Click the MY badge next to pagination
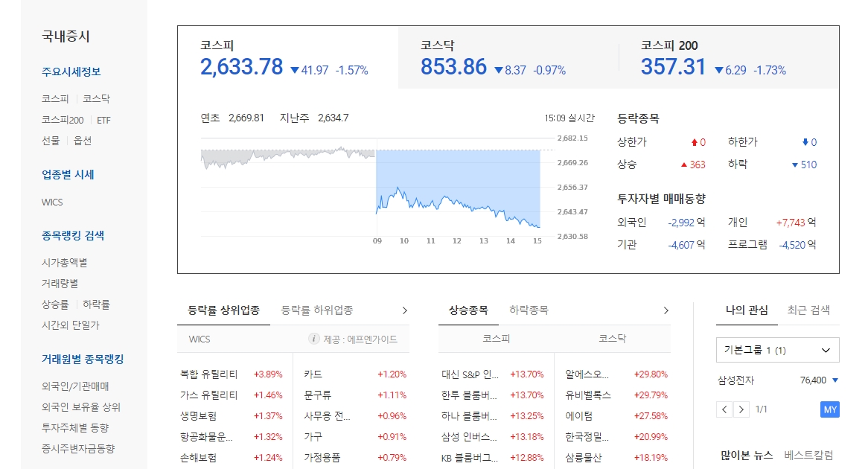 (x=828, y=409)
